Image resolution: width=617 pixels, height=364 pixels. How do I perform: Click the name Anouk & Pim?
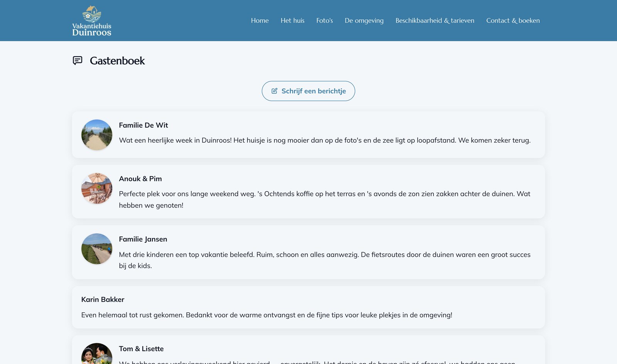click(140, 179)
